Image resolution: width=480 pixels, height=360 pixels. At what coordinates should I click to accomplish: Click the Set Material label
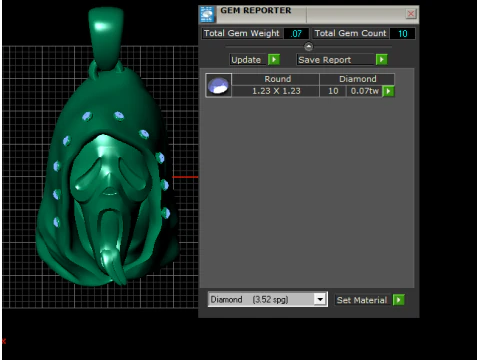pyautogui.click(x=362, y=300)
